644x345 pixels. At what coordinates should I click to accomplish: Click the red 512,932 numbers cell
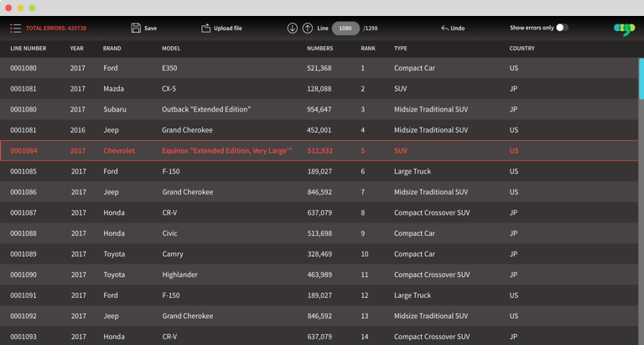(320, 150)
